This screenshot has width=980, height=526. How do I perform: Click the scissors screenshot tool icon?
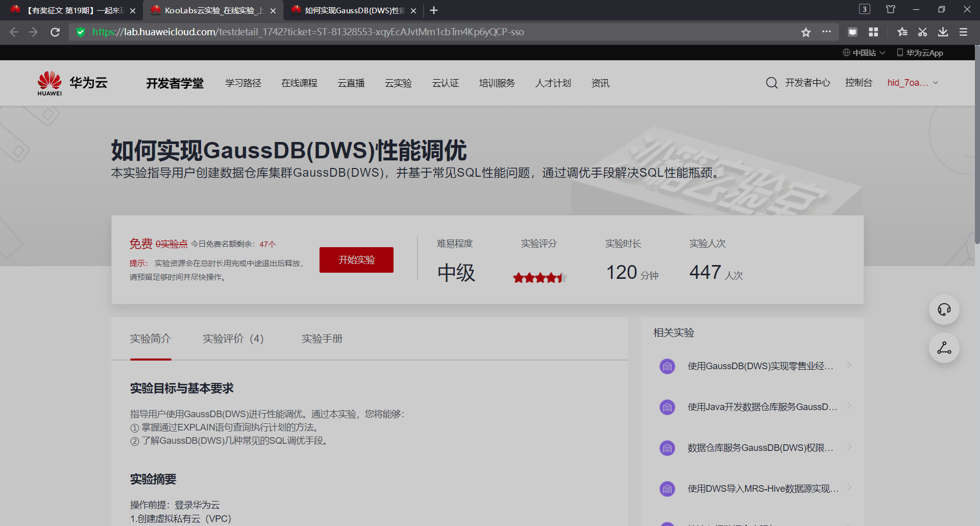click(x=922, y=32)
